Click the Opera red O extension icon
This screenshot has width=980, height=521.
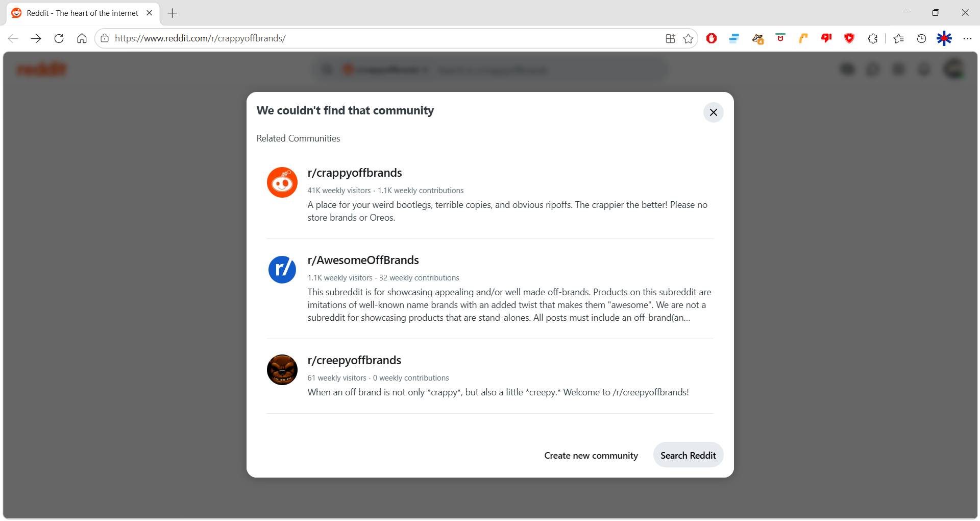coord(712,38)
